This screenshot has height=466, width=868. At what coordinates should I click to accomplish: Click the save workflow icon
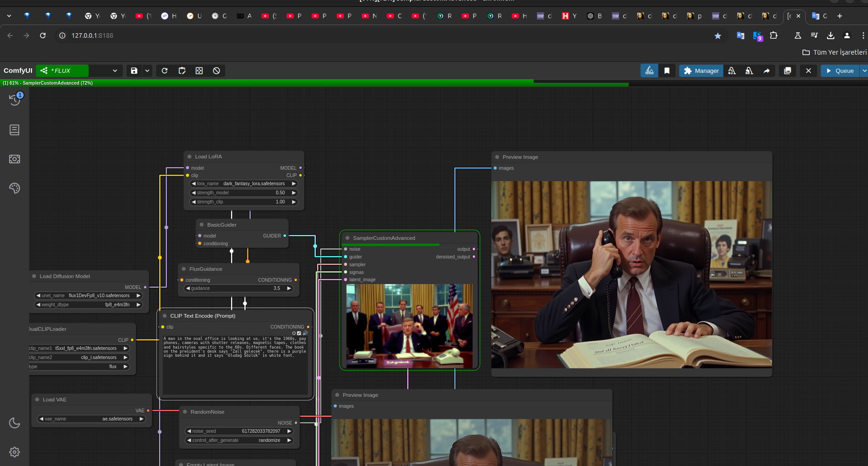[134, 71]
